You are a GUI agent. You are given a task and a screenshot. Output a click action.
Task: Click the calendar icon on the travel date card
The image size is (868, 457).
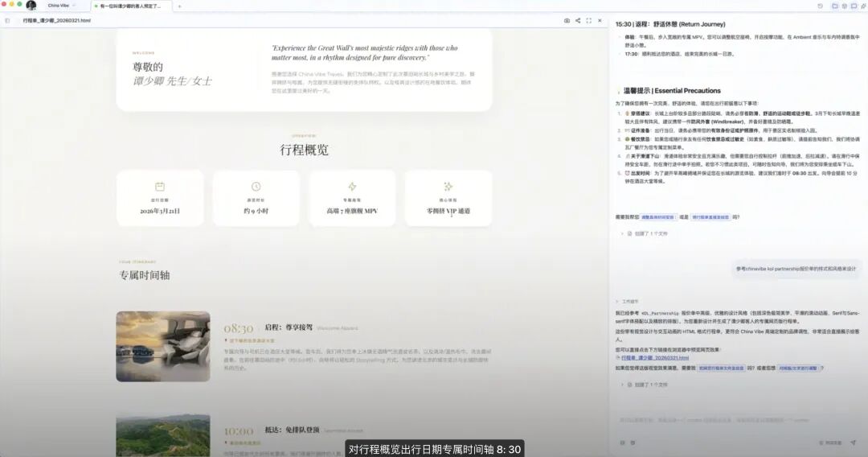pos(160,187)
